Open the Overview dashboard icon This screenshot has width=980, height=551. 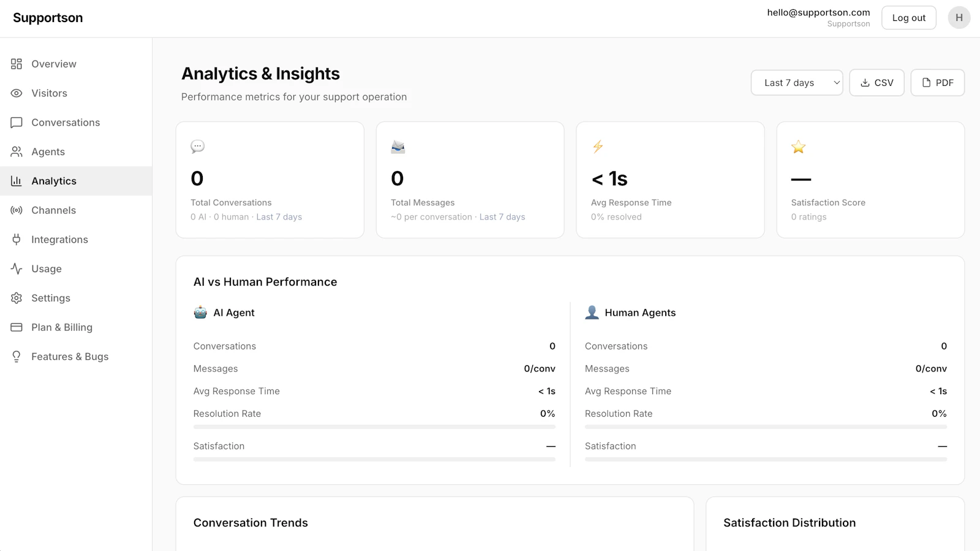[x=17, y=64]
